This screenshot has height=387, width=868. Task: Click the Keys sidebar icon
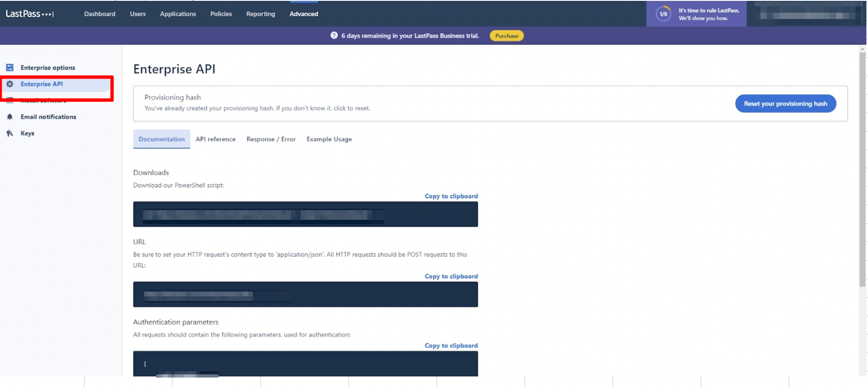9,133
